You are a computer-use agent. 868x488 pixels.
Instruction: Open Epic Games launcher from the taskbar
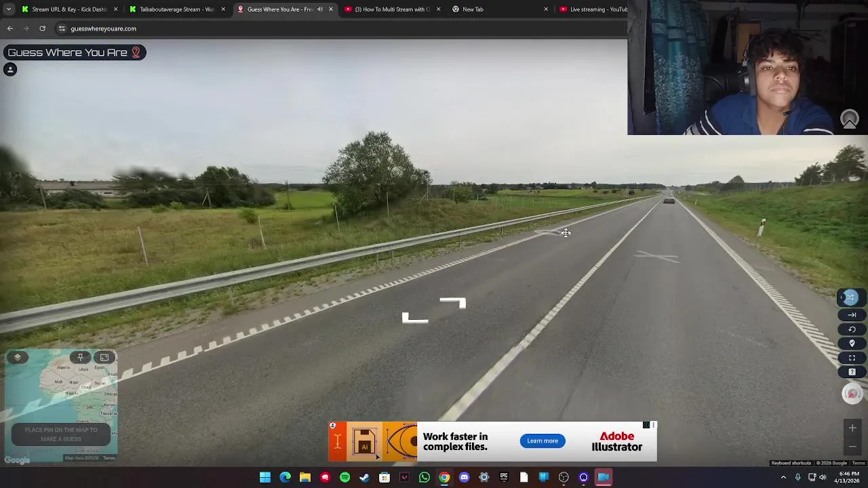point(503,477)
